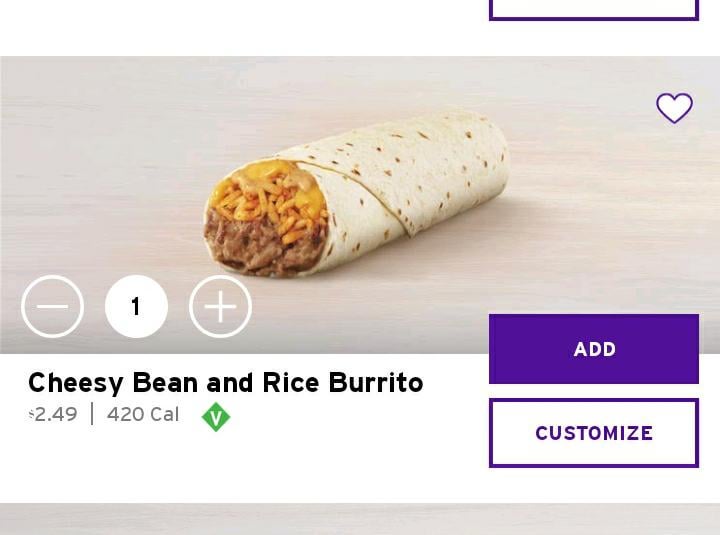Increase quantity with the plus button

click(x=220, y=306)
